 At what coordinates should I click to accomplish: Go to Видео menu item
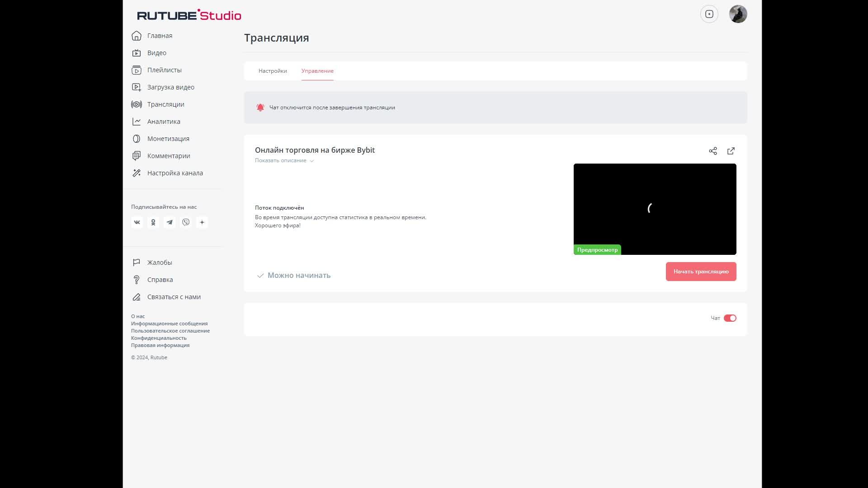pyautogui.click(x=157, y=53)
